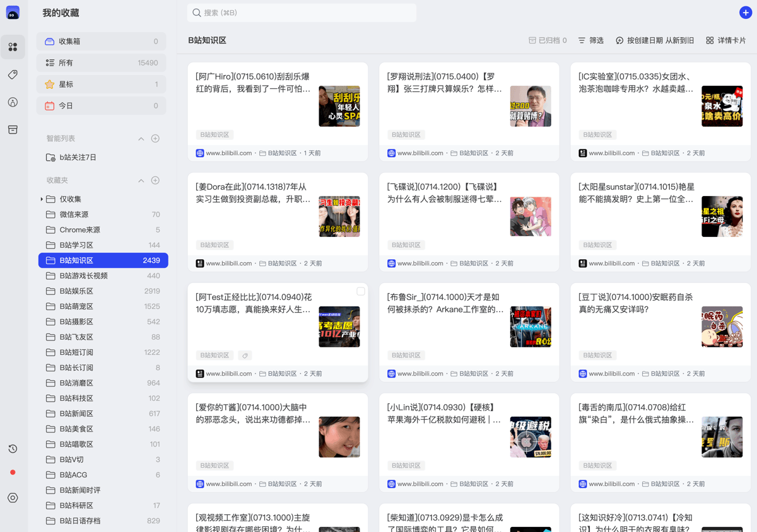Open the 柴知道 显卡 card title
Viewport: 757px width, 532px height.
[445, 523]
